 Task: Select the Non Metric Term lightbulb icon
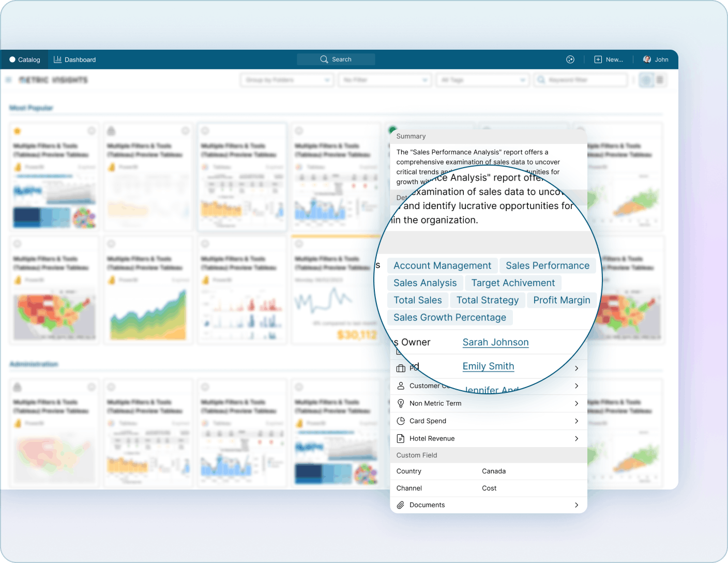(401, 403)
